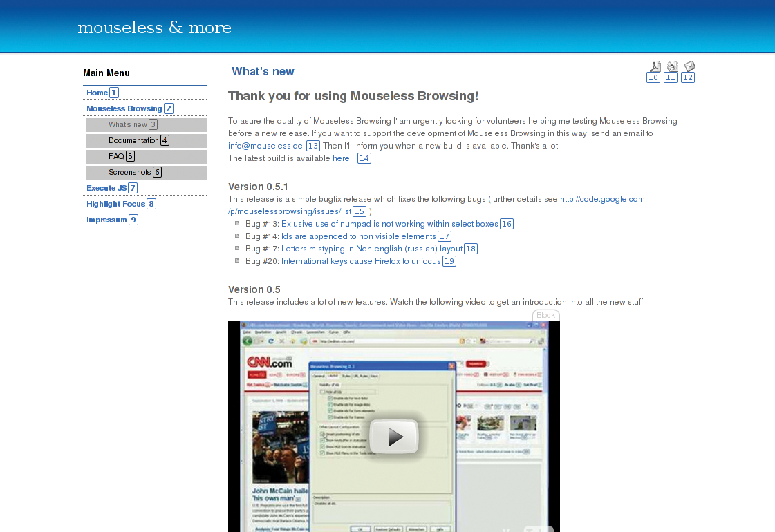The width and height of the screenshot is (775, 532).
Task: Click the 'Version 0.5' heading
Action: (x=254, y=289)
